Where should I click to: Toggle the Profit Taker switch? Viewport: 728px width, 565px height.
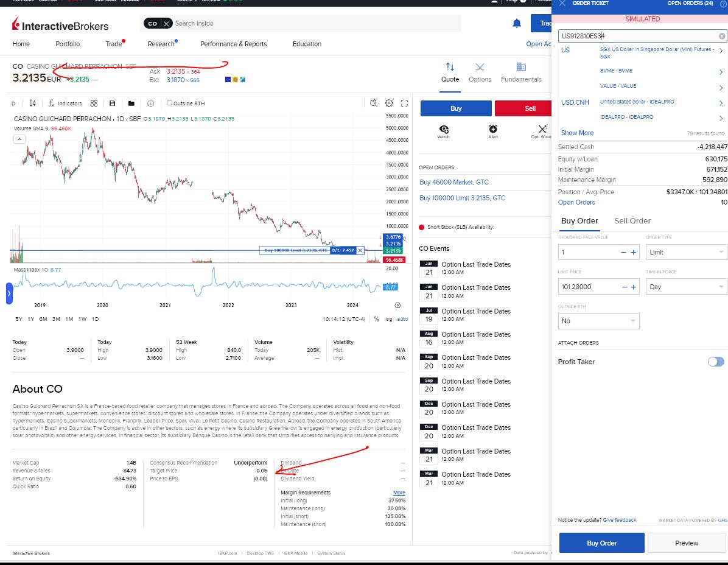[715, 362]
